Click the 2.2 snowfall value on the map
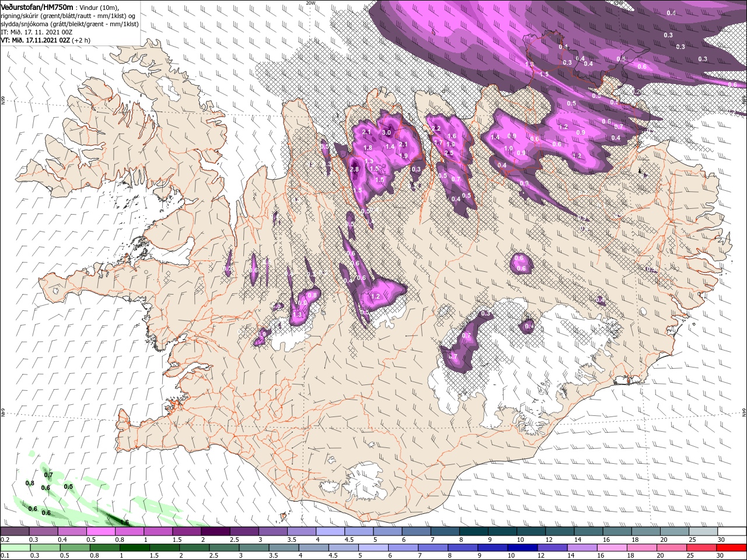 (435, 128)
